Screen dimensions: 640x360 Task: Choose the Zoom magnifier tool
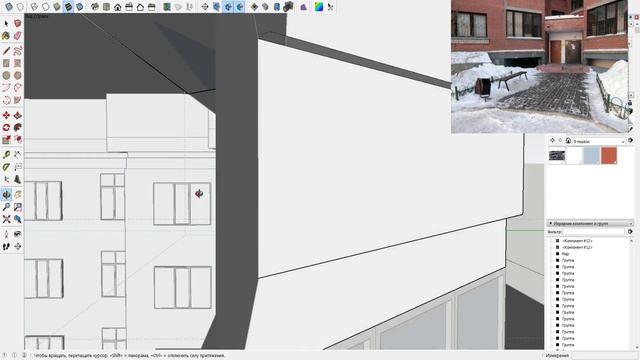tap(6, 207)
